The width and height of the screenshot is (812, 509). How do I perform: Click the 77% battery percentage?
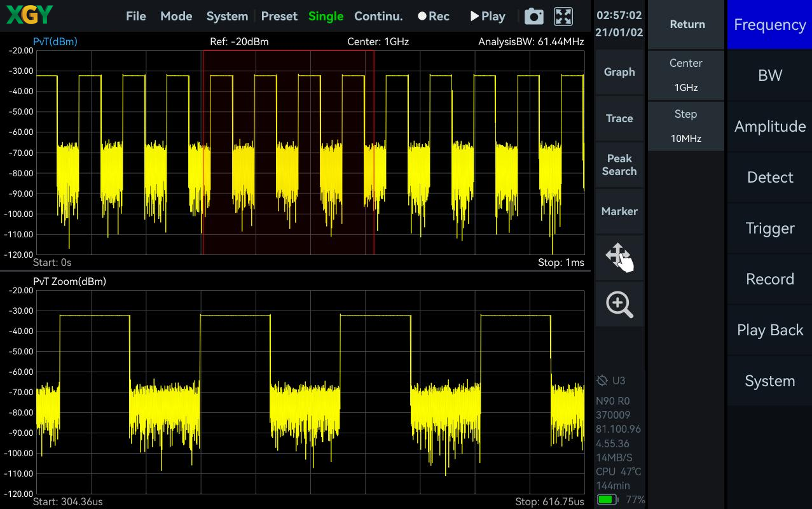coord(635,500)
